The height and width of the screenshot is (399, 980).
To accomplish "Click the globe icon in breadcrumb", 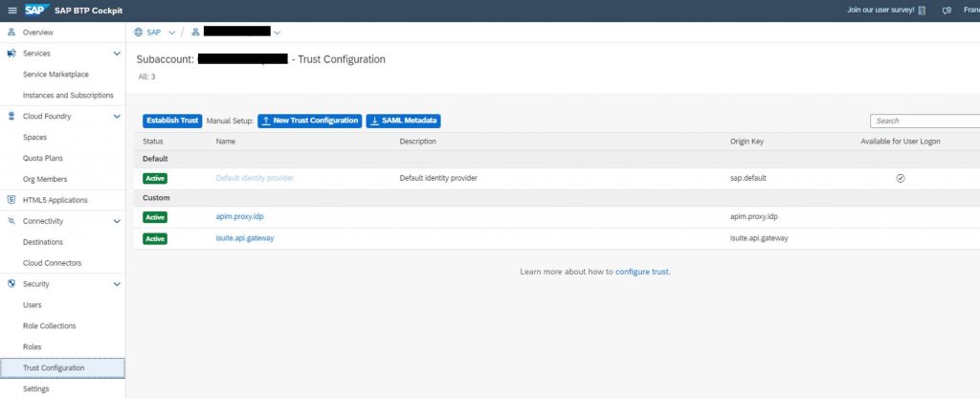I will point(139,33).
